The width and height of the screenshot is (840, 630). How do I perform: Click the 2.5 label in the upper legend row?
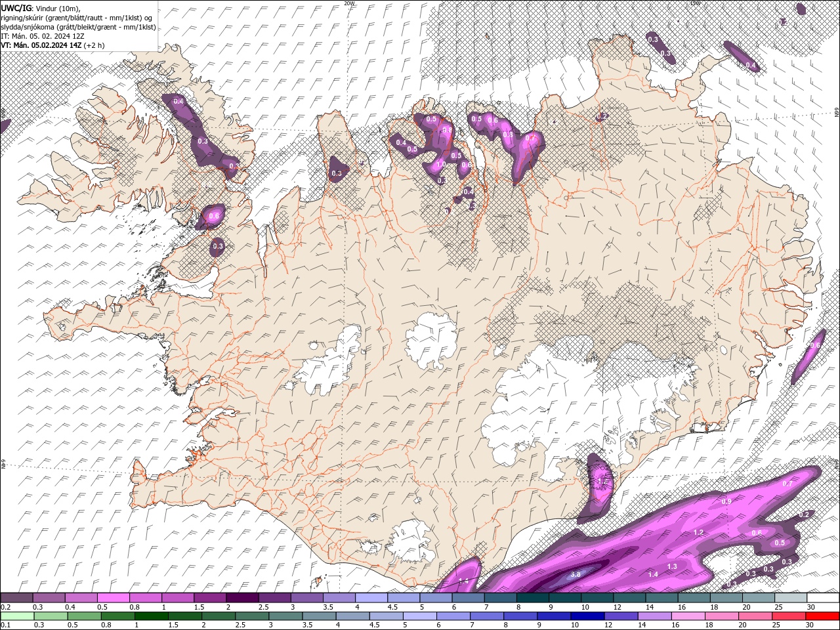click(x=264, y=607)
